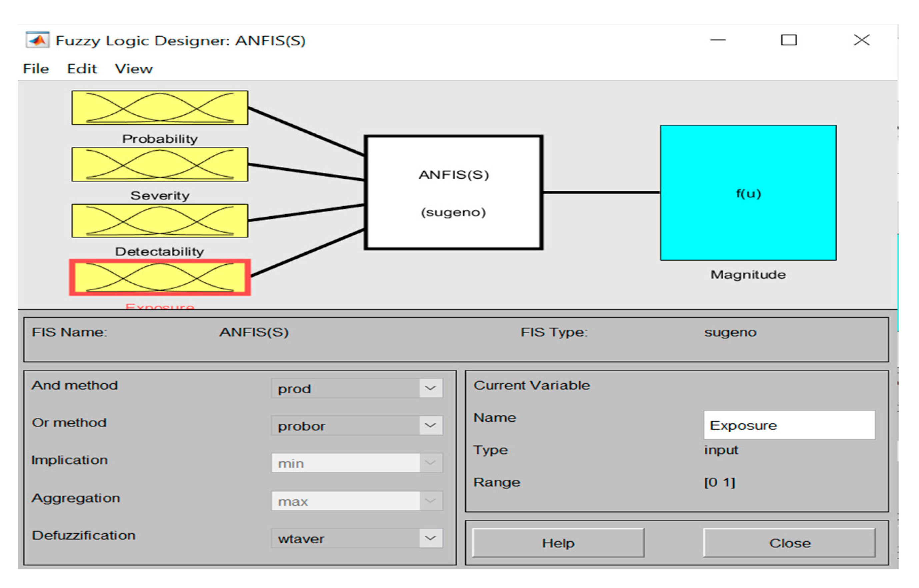Click the disabled Aggregation max dropdown
Image resolution: width=919 pixels, height=588 pixels.
pos(356,501)
